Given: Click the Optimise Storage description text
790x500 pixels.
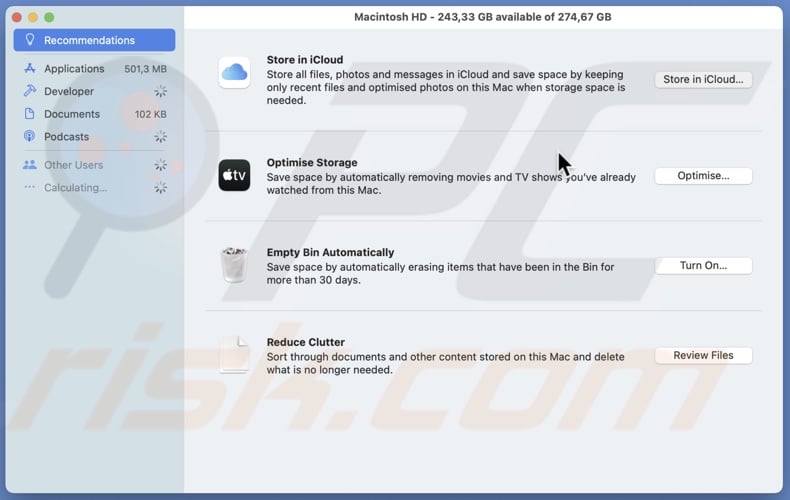Looking at the screenshot, I should tap(451, 183).
